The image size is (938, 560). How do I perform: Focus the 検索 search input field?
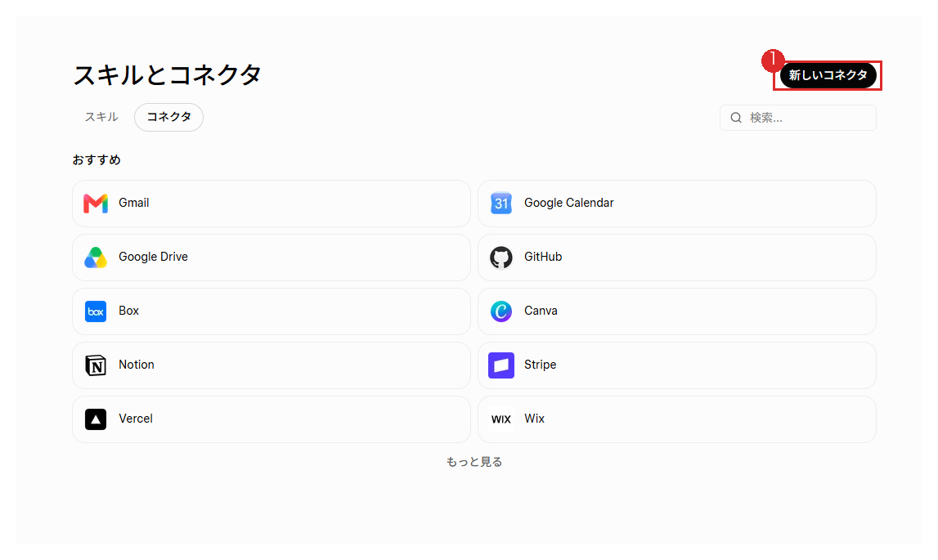click(798, 118)
